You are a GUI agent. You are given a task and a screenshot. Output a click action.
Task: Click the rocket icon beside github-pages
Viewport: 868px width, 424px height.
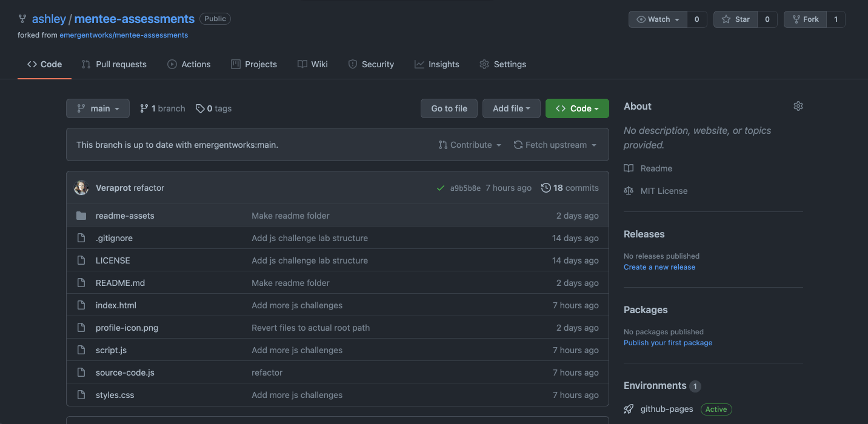tap(629, 409)
